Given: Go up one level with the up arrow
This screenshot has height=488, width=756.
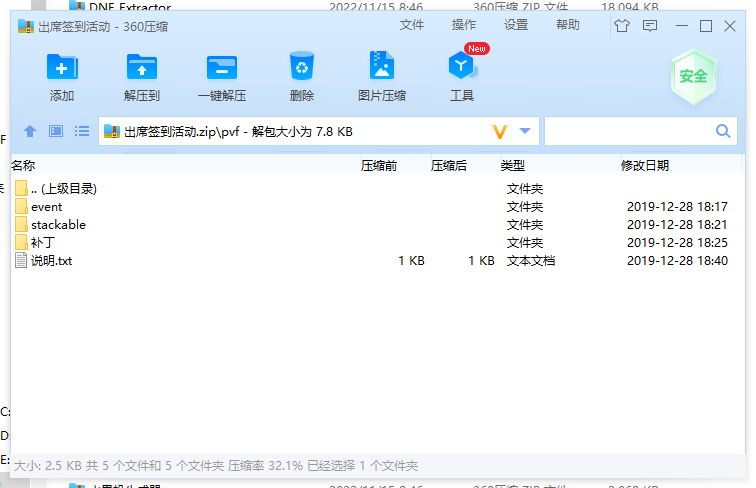Looking at the screenshot, I should tap(30, 132).
